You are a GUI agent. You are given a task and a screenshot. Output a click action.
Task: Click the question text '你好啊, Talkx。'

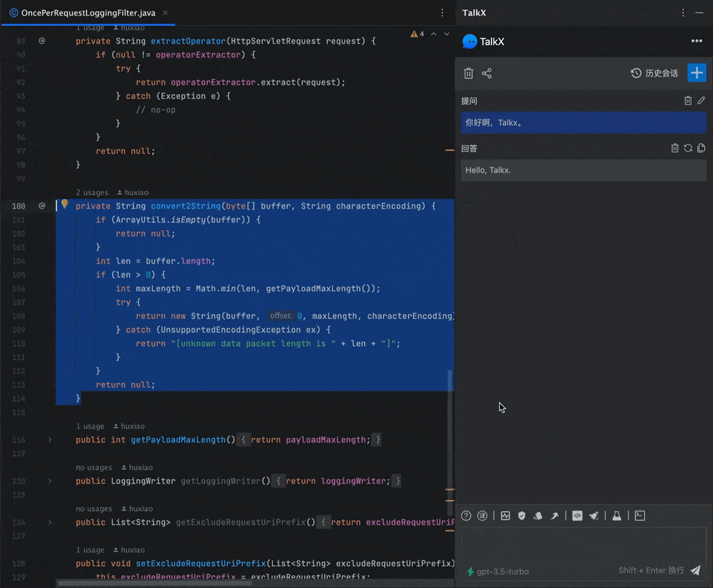(x=493, y=123)
